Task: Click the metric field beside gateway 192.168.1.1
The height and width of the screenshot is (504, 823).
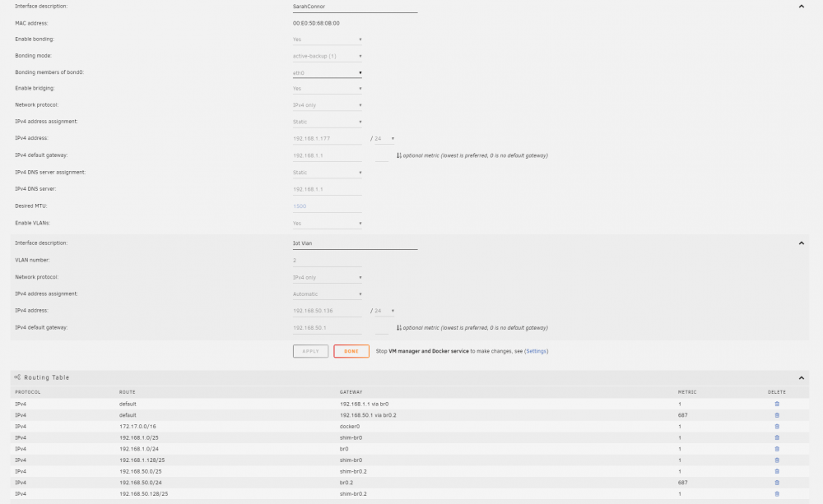Action: pos(382,155)
